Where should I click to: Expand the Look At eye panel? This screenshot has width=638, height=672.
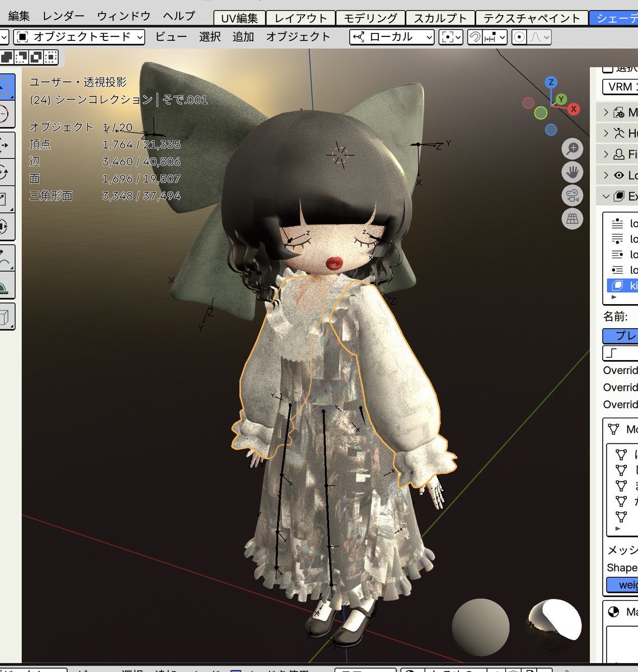pos(617,175)
